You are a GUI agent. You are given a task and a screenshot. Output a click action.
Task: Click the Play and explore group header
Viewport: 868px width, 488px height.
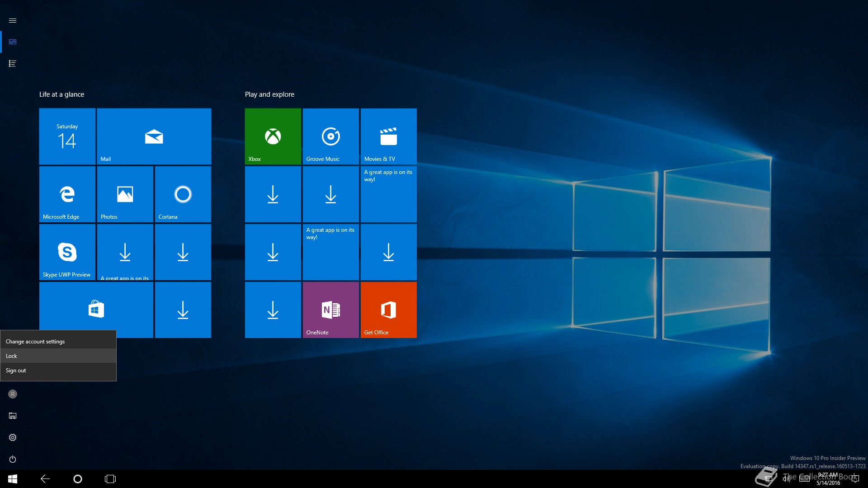pos(269,94)
